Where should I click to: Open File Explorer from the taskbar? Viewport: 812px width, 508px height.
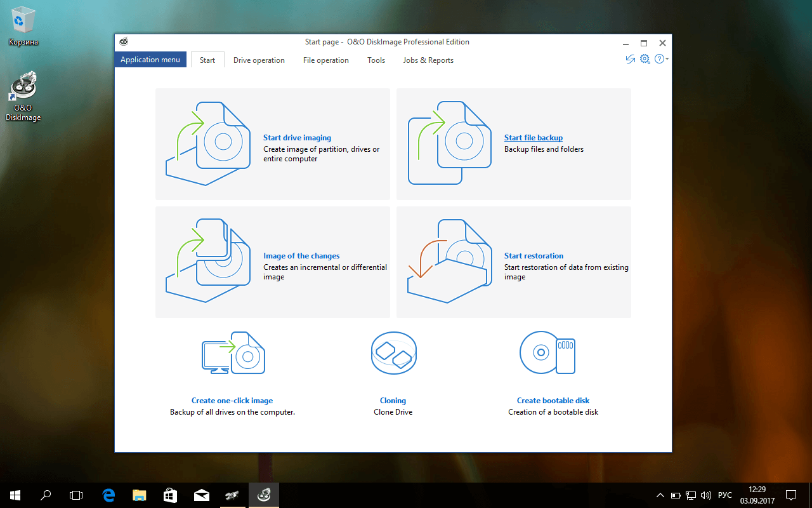(x=140, y=495)
